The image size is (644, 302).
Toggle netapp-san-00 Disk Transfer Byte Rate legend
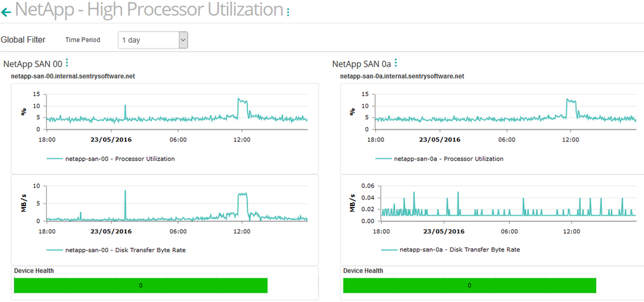tap(116, 250)
